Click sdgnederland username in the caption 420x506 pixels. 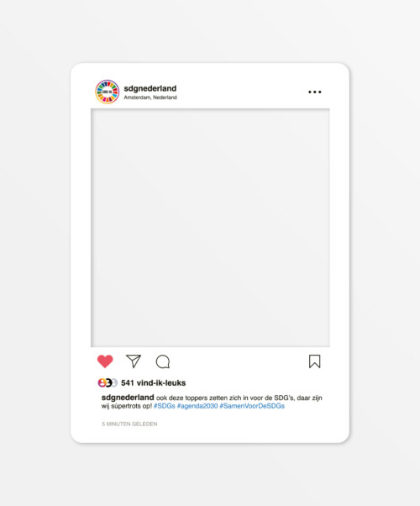coord(128,398)
